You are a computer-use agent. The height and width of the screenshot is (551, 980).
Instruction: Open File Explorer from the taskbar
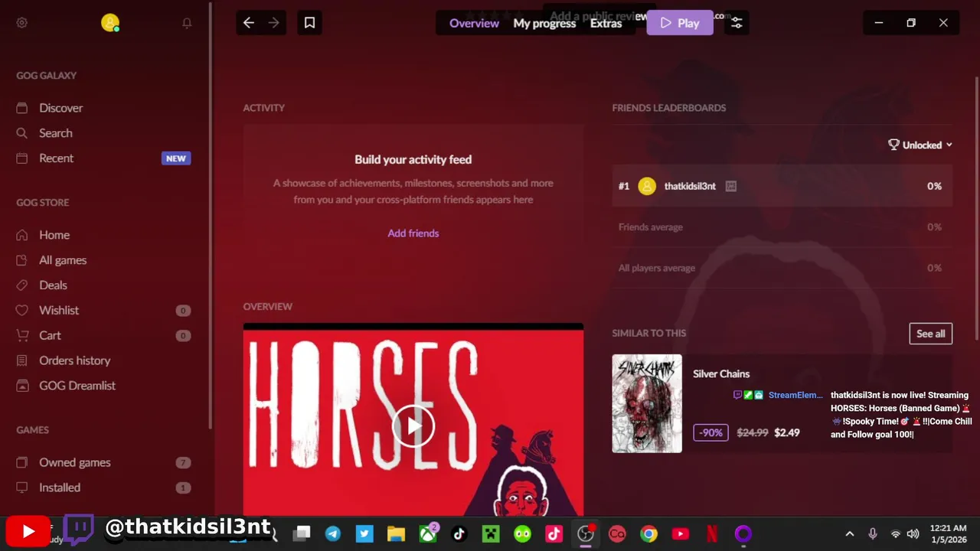tap(396, 534)
